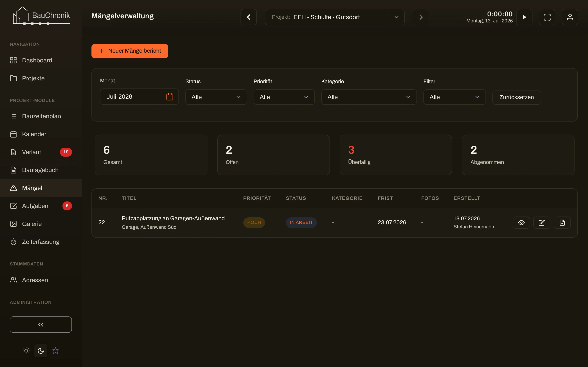588x367 pixels.
Task: Open the Priorität filter dropdown
Action: click(x=284, y=97)
